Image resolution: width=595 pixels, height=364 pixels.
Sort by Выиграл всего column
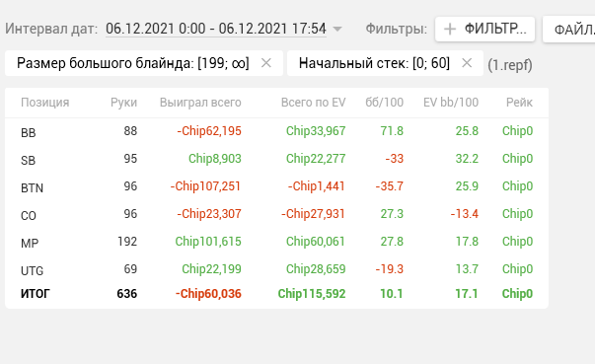coord(200,103)
